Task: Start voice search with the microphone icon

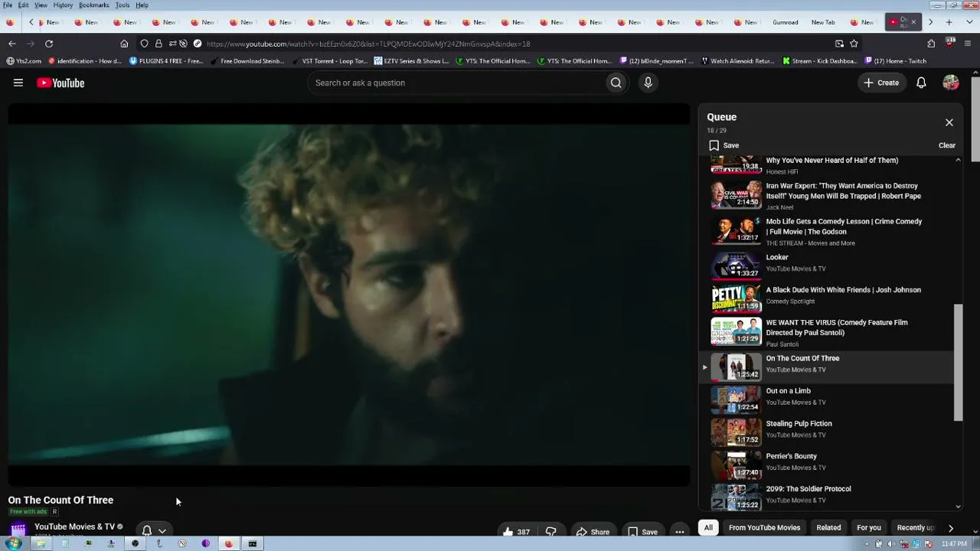Action: (648, 83)
